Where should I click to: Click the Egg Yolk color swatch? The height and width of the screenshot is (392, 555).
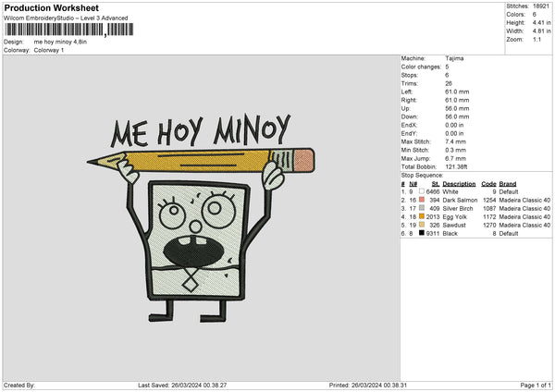click(x=421, y=216)
